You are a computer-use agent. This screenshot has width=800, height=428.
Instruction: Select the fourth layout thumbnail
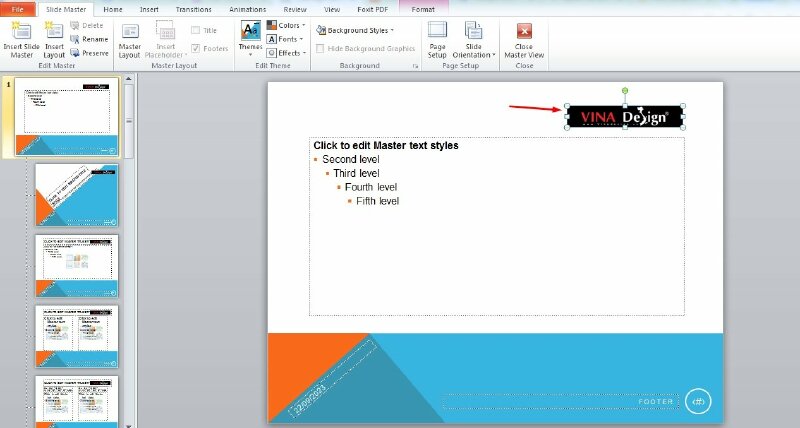pyautogui.click(x=77, y=336)
